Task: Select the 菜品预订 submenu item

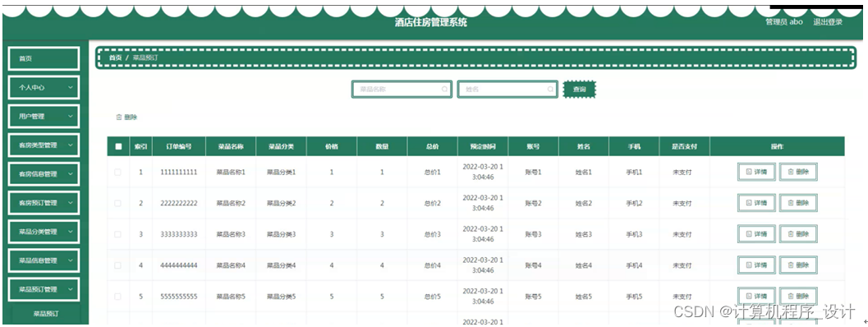Action: click(x=47, y=314)
